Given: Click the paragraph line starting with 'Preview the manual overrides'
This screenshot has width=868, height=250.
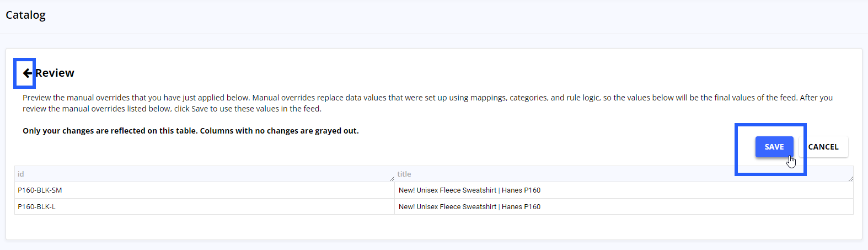Looking at the screenshot, I should point(427,98).
